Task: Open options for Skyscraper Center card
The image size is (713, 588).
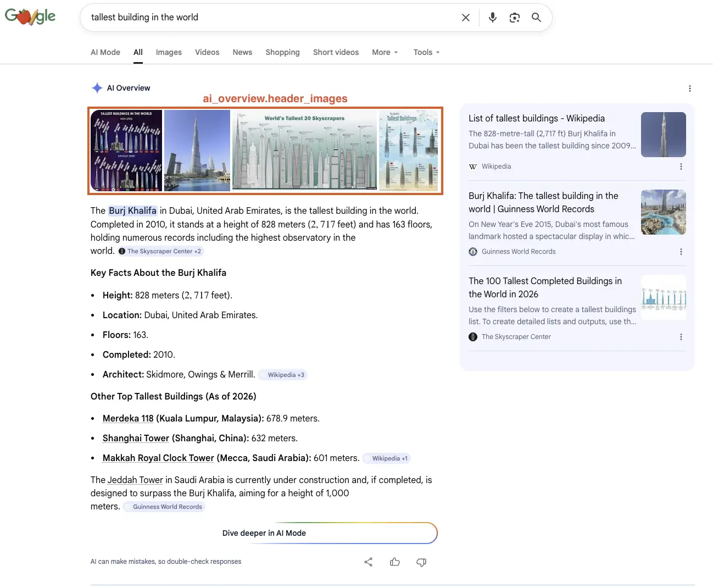Action: [x=681, y=337]
